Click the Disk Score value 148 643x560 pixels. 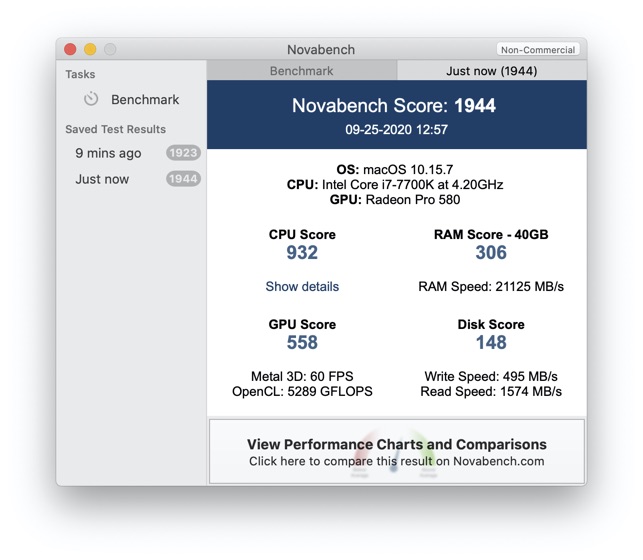(491, 342)
